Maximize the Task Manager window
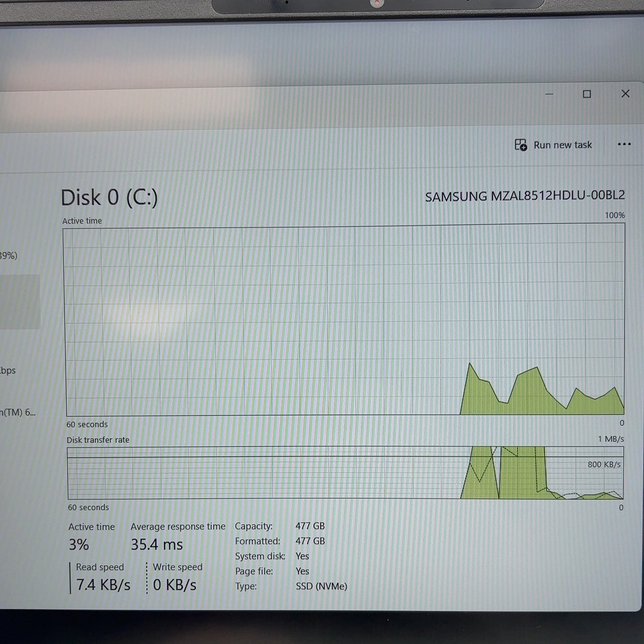Screen dimensions: 644x644 (587, 94)
